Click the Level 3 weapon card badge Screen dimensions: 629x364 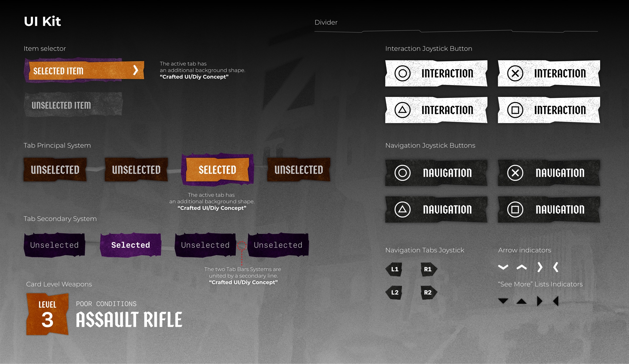(47, 314)
